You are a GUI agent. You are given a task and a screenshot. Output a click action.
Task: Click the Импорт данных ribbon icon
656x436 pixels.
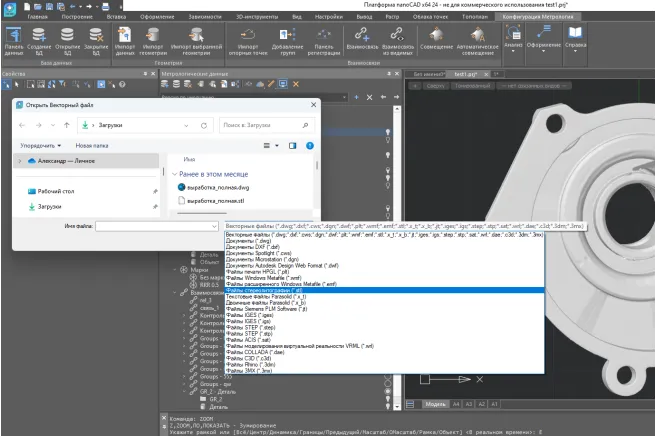point(126,37)
